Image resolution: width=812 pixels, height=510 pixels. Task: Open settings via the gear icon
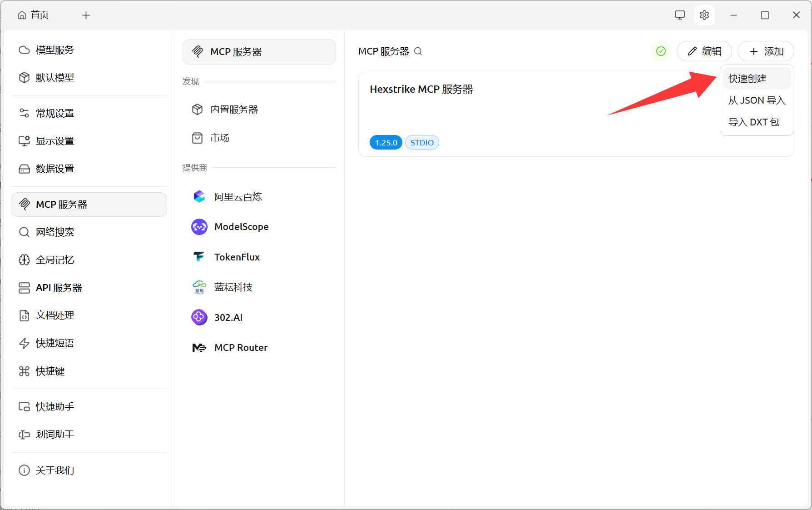[704, 15]
